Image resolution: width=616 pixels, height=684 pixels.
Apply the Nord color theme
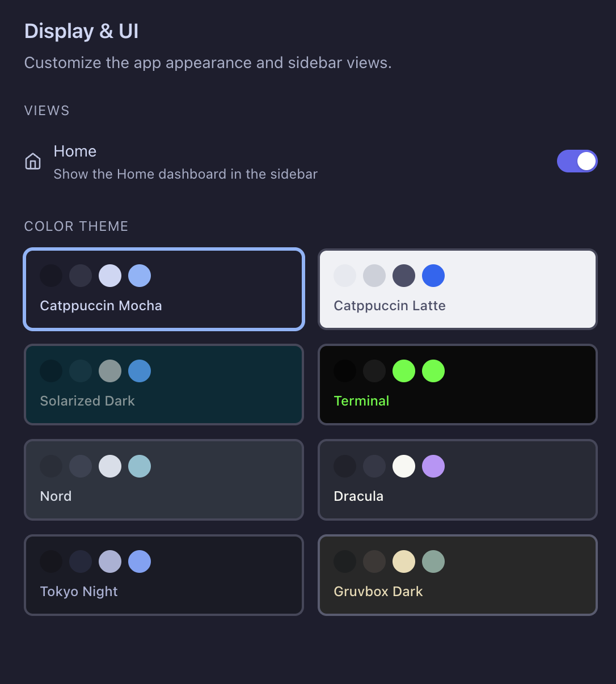pyautogui.click(x=163, y=480)
